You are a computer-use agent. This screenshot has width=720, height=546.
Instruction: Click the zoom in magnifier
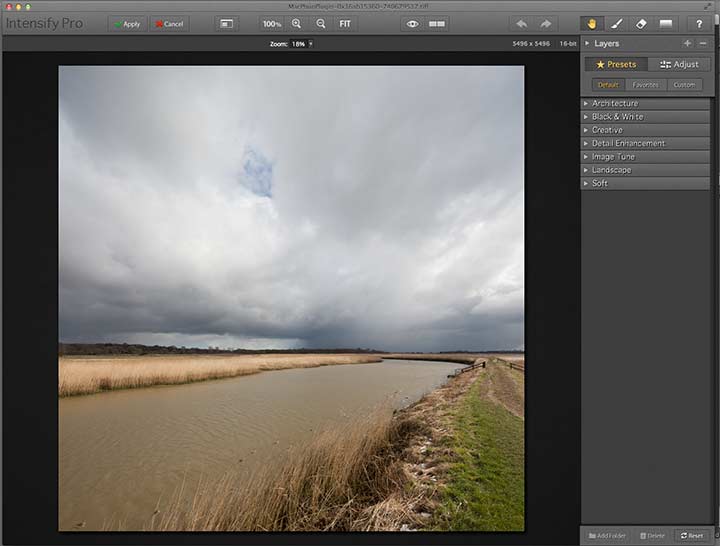pos(297,24)
